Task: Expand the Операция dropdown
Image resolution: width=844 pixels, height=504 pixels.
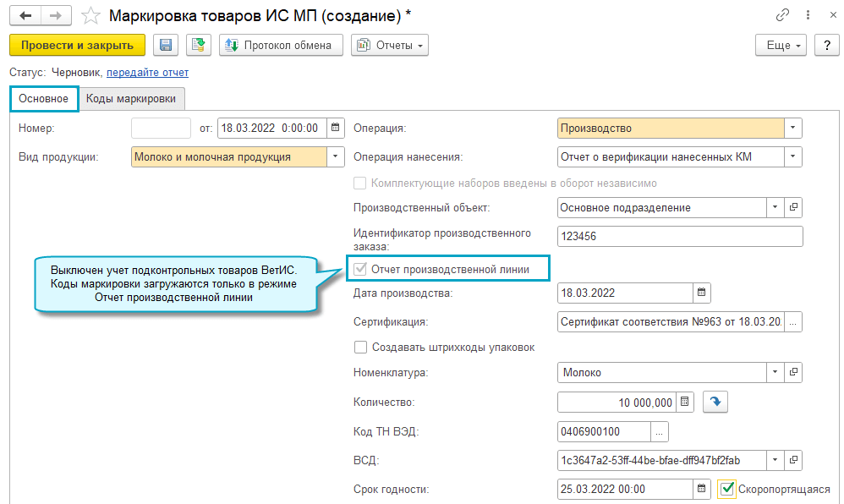Action: [792, 129]
